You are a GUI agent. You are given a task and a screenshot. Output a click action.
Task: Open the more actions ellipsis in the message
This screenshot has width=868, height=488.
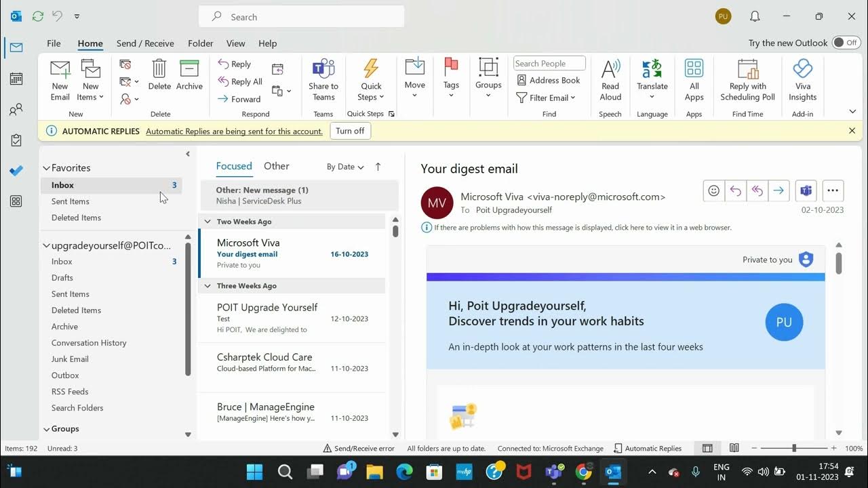(x=833, y=191)
